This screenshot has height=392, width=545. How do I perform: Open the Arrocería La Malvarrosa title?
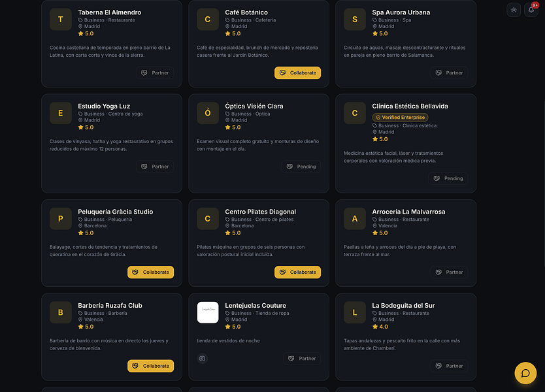coord(408,212)
